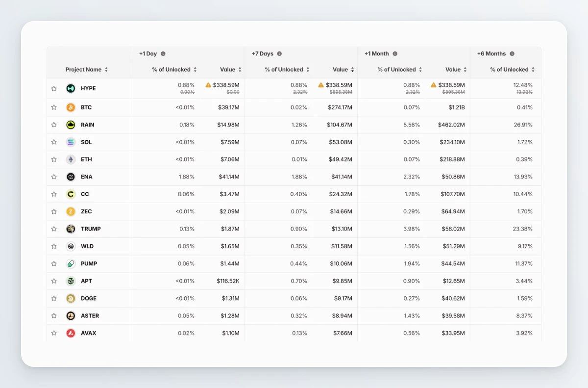Sort by +1 Month Value column
Image resolution: width=588 pixels, height=388 pixels.
456,70
